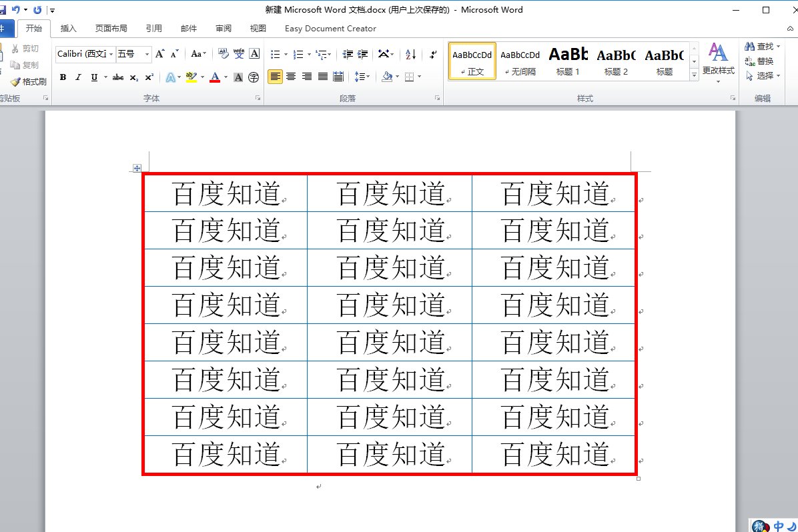Open the Pinyin Guide icon in Font group
This screenshot has height=532, width=798.
point(240,53)
